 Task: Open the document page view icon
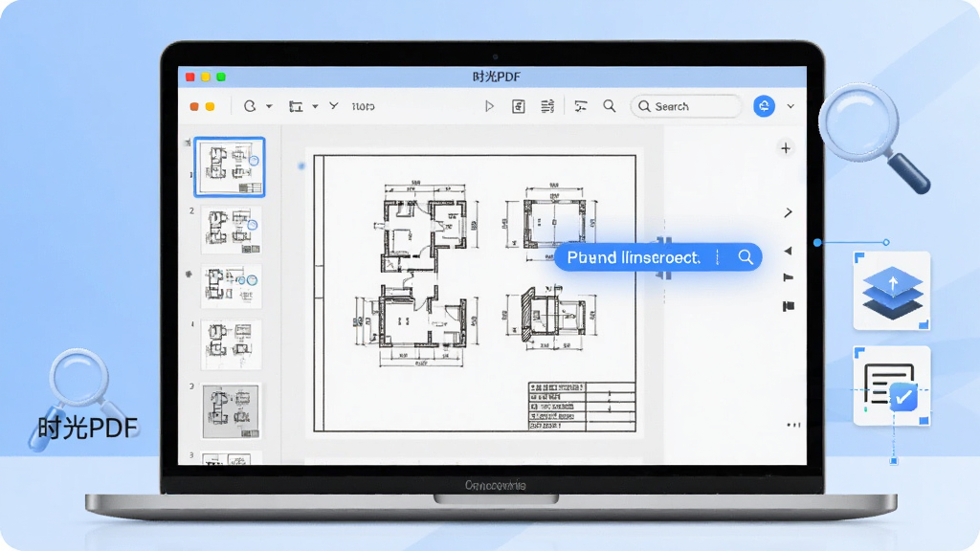pos(518,106)
